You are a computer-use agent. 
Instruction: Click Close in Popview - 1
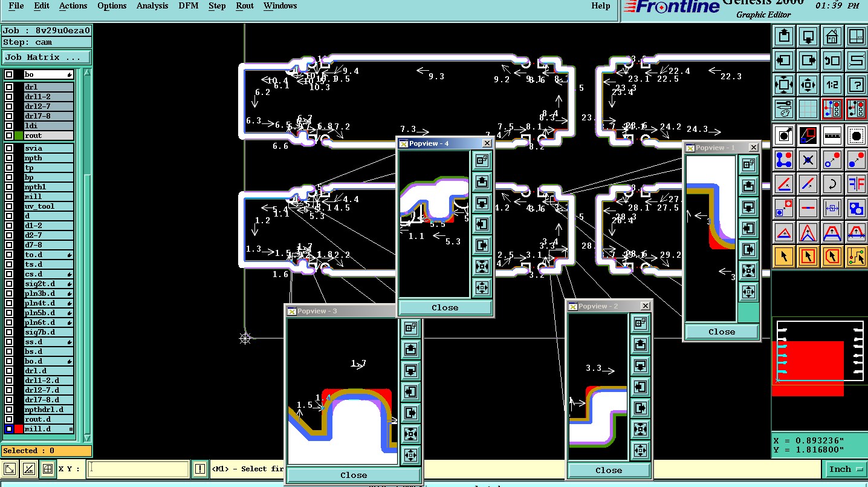722,332
